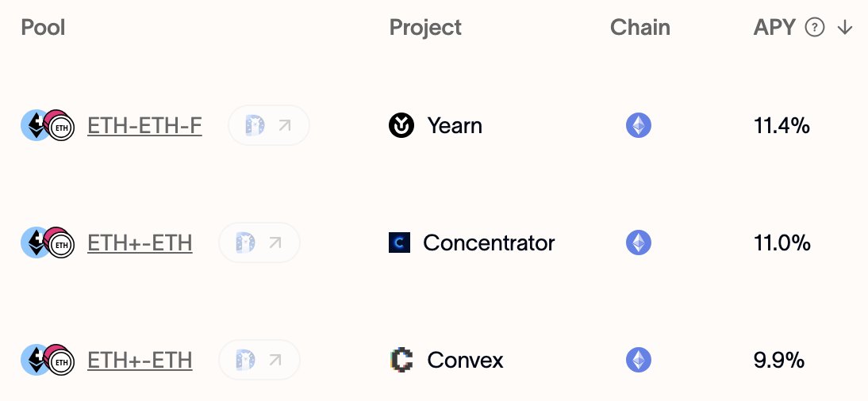Click the Pool column header
This screenshot has width=868, height=401.
click(43, 27)
